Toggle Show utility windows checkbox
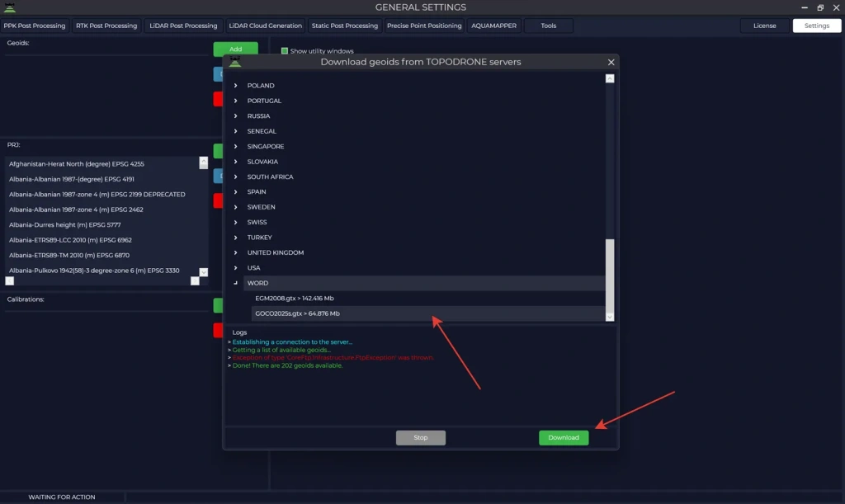Viewport: 845px width, 504px height. coord(285,51)
